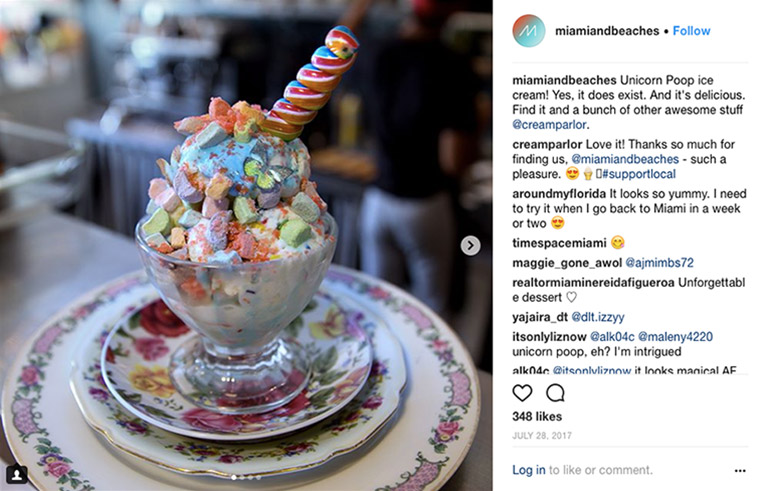
Task: Click the miamiandbeaches username in header
Action: click(x=607, y=31)
